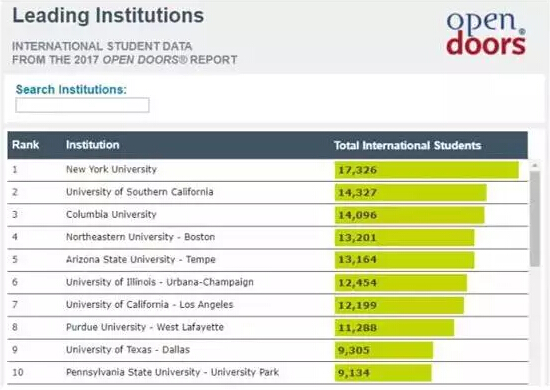Image resolution: width=550 pixels, height=390 pixels.
Task: Open Northeastern University - Boston entry
Action: click(x=140, y=237)
